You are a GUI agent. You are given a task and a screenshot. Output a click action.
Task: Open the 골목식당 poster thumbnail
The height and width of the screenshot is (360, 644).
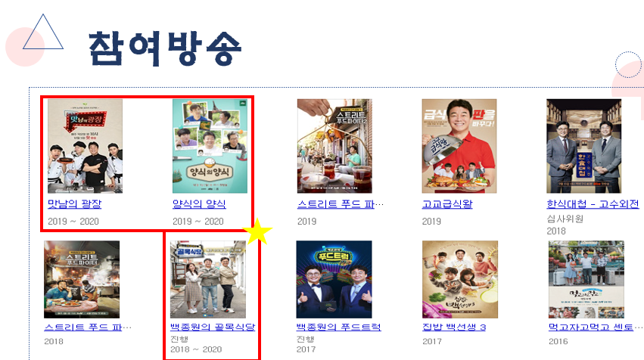click(208, 279)
